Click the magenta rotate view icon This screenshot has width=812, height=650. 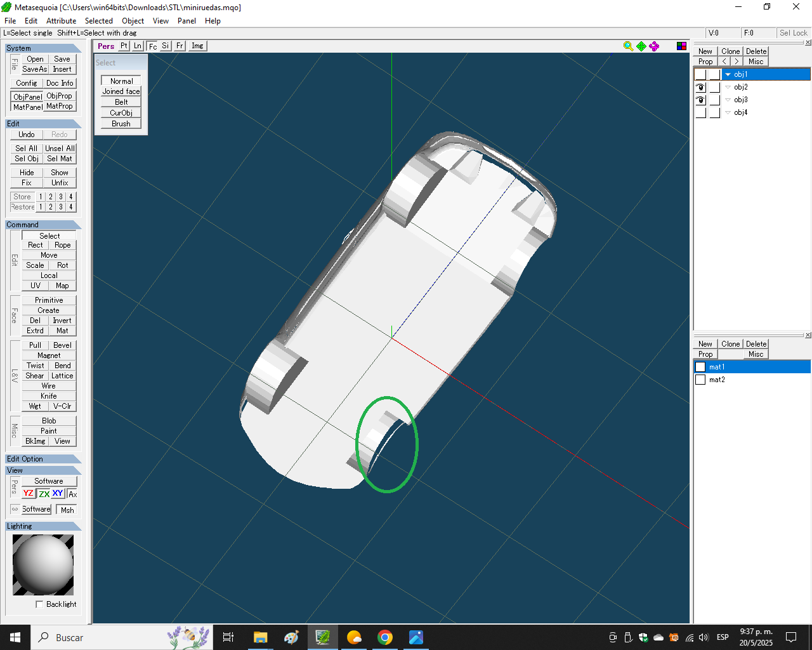654,46
